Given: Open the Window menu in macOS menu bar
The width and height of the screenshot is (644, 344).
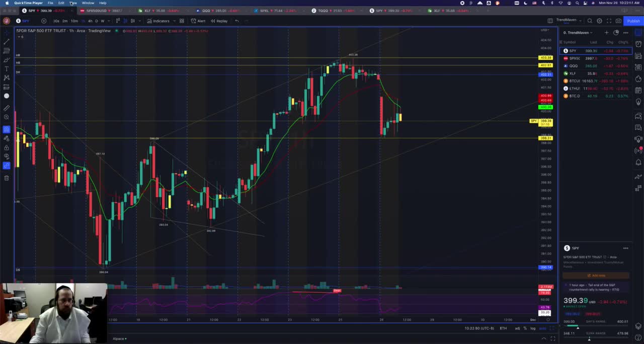Looking at the screenshot, I should [88, 3].
